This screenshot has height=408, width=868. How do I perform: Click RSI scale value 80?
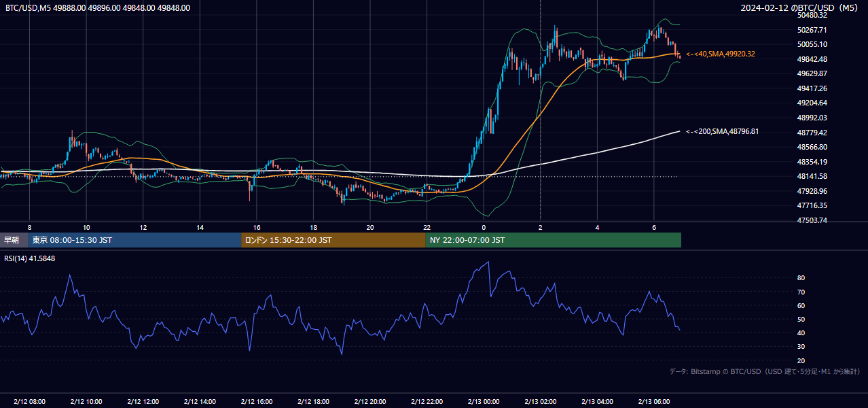801,278
